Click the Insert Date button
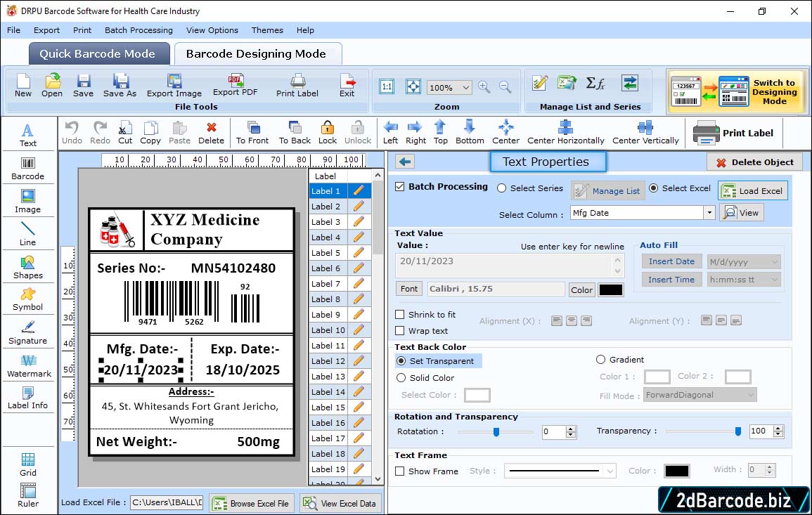The width and height of the screenshot is (812, 515). tap(671, 261)
